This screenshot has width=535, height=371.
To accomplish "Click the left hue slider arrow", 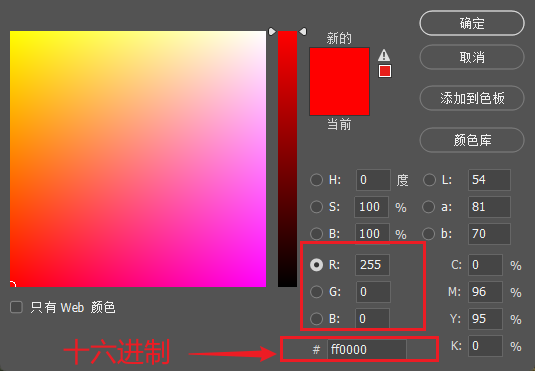I will pyautogui.click(x=272, y=32).
